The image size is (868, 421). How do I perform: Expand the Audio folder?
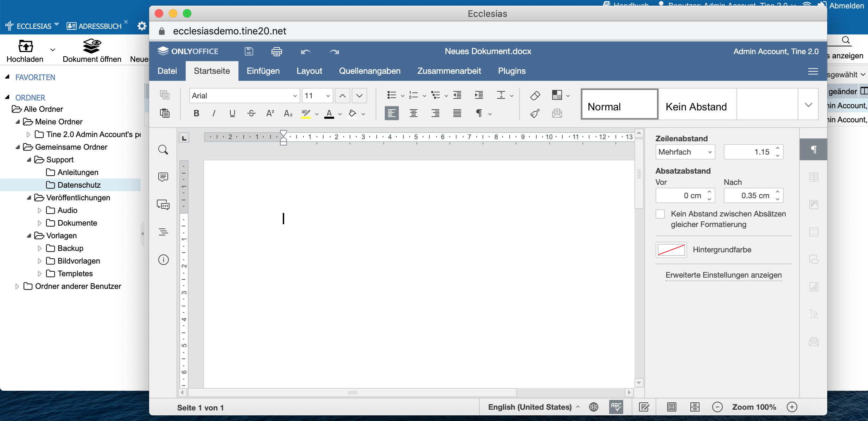(40, 210)
